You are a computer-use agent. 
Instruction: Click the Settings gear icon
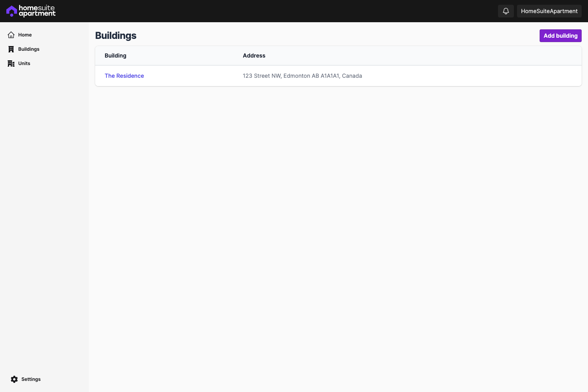click(x=14, y=379)
